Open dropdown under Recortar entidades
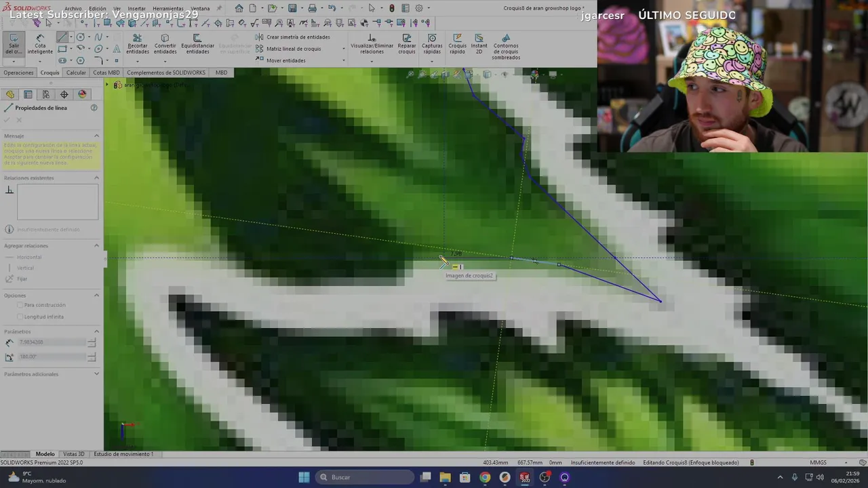The width and height of the screenshot is (868, 488). (137, 61)
